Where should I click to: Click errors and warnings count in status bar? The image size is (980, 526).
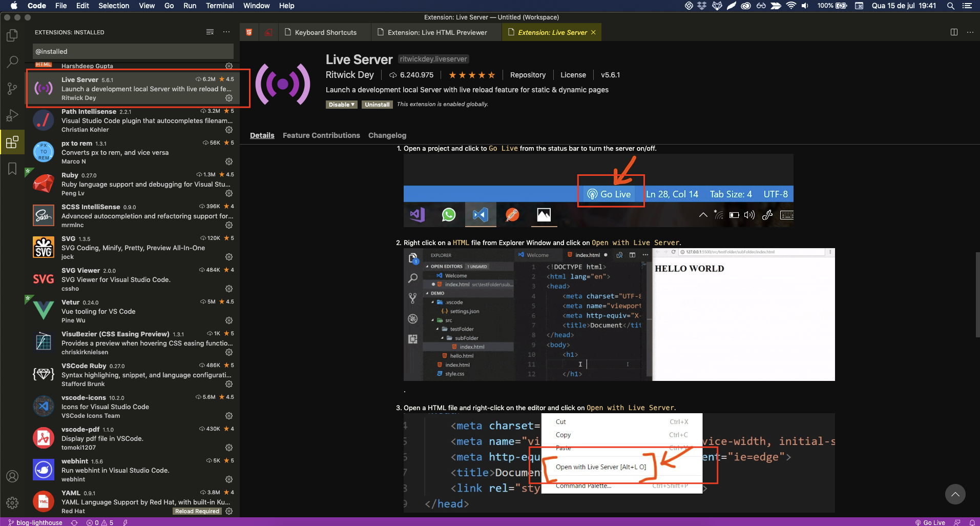point(100,522)
